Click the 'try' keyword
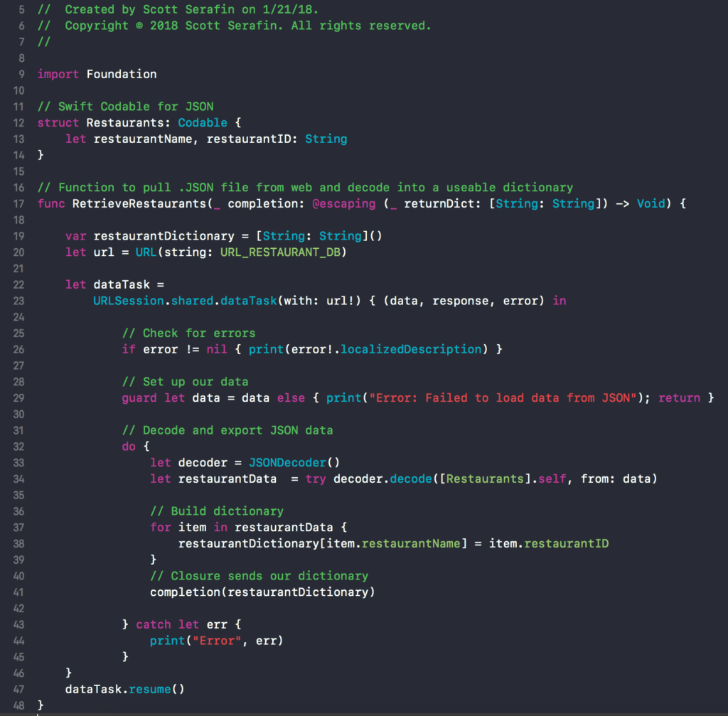The height and width of the screenshot is (716, 728). coord(316,479)
